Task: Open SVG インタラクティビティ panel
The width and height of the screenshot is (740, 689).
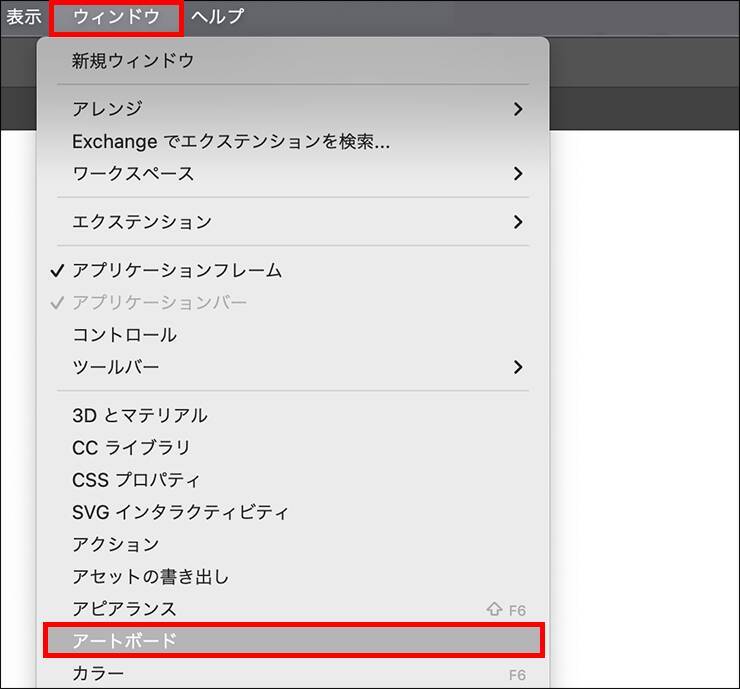Action: pyautogui.click(x=180, y=512)
